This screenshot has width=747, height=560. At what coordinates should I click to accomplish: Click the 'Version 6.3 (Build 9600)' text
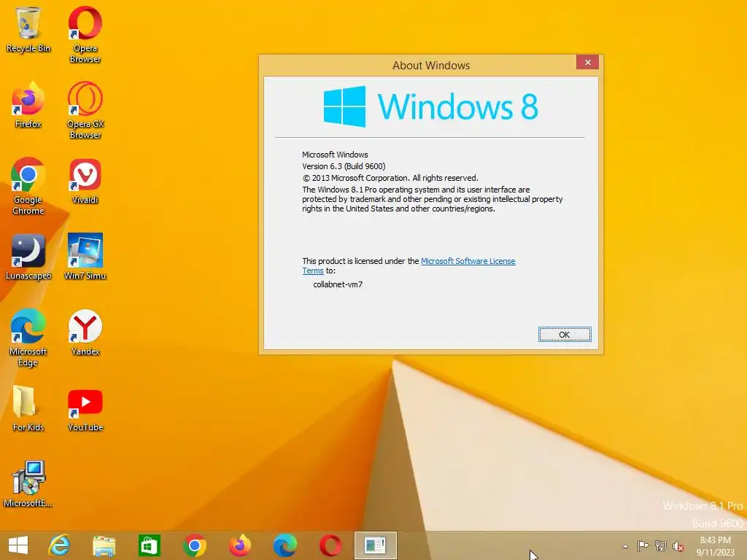tap(344, 166)
